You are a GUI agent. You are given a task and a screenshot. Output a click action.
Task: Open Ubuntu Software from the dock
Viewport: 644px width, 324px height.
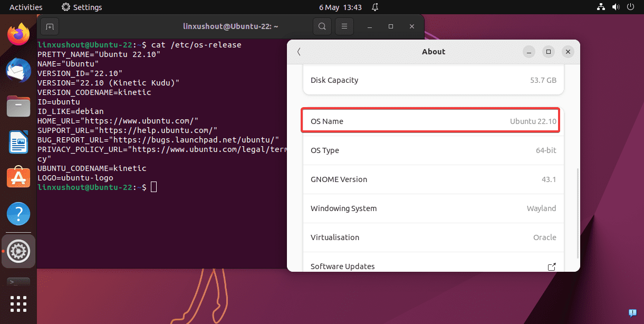tap(18, 178)
